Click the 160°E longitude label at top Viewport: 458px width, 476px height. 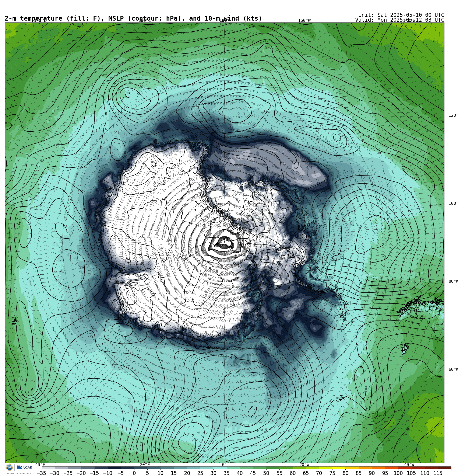point(145,21)
